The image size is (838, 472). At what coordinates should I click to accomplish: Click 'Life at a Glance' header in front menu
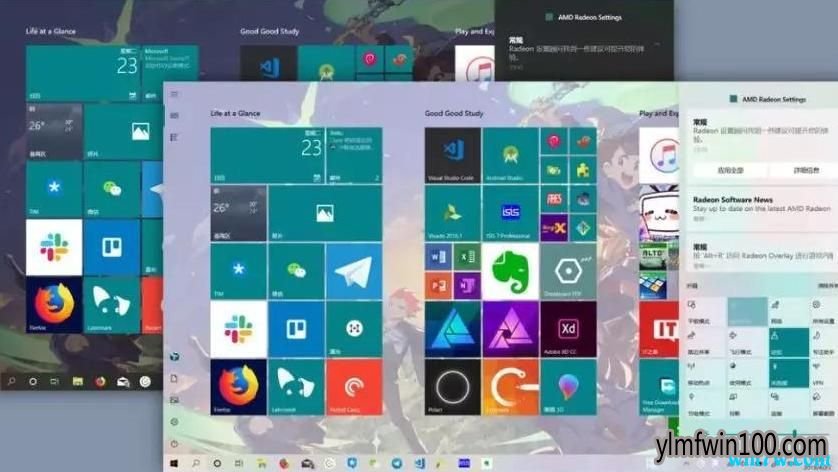[x=235, y=113]
